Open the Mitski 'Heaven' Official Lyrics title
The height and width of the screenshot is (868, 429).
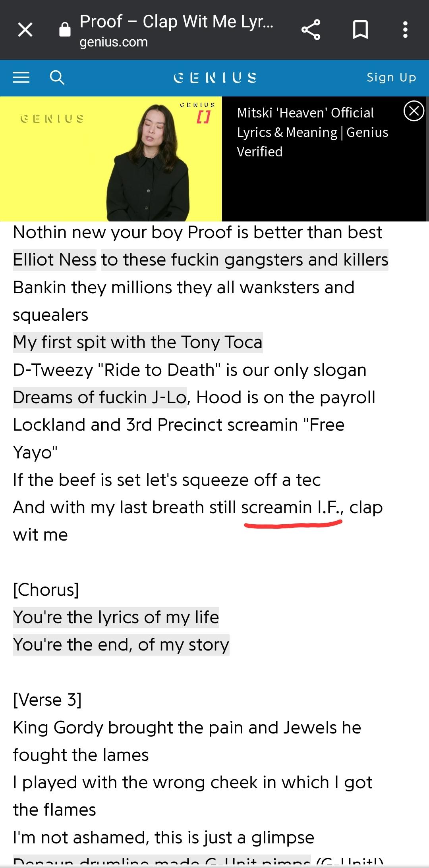click(x=313, y=132)
